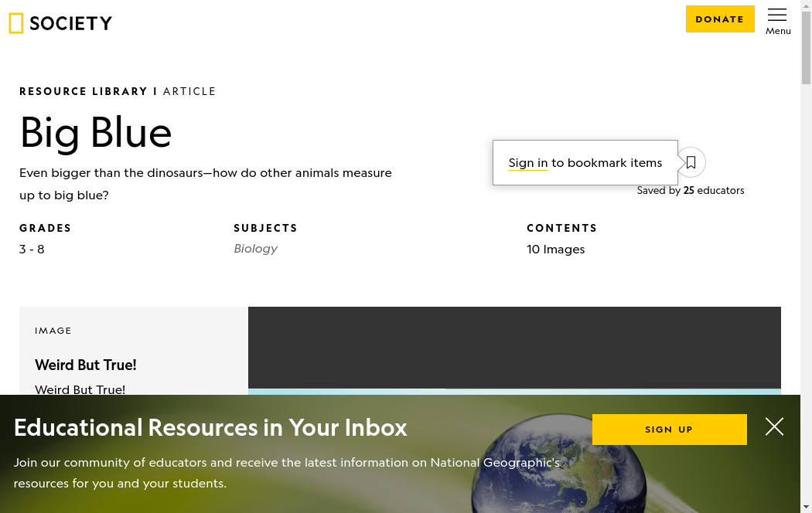
Task: Click the bookmark icon button
Action: [691, 162]
